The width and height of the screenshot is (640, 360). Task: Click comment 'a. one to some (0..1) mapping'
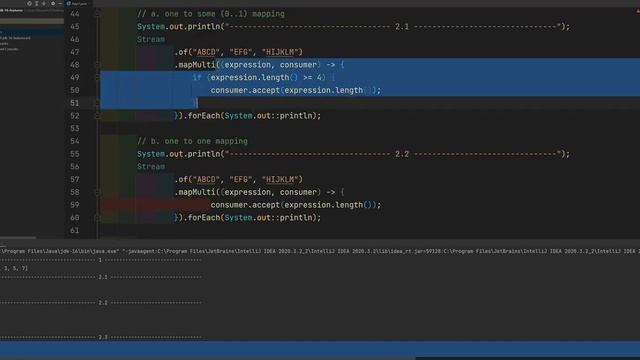211,14
